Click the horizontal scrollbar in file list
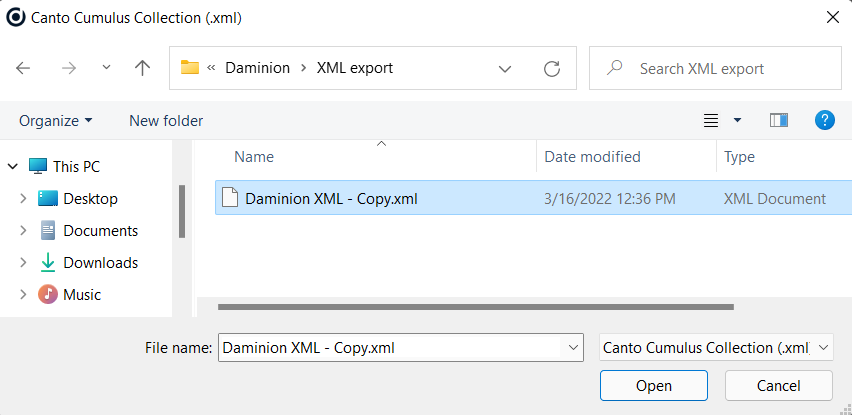This screenshot has height=415, width=852. [x=475, y=307]
